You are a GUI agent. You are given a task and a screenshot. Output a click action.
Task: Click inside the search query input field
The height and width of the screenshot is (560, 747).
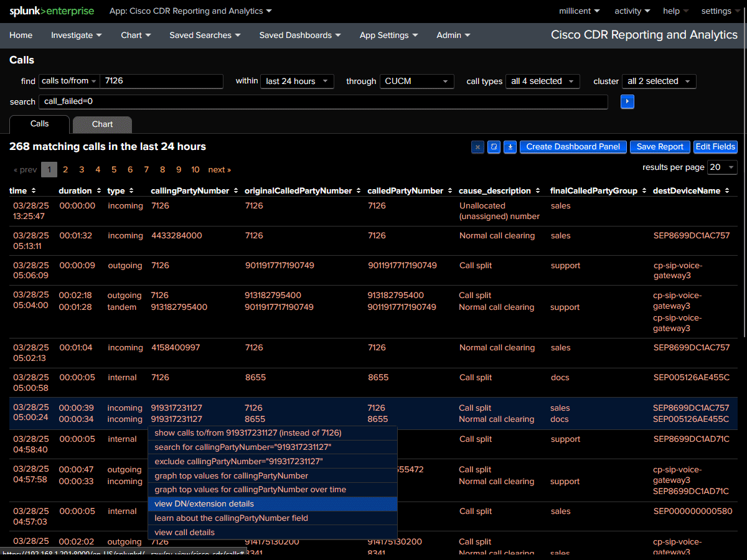[x=311, y=101]
